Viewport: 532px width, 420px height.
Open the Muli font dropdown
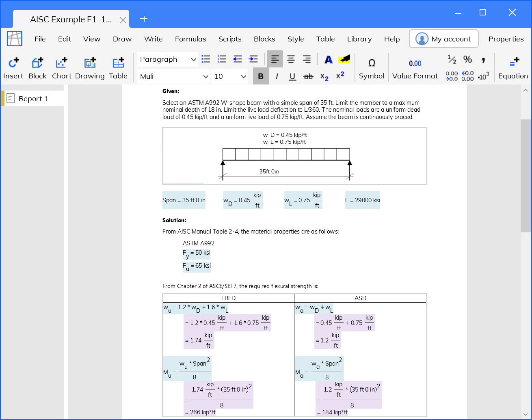tap(173, 76)
